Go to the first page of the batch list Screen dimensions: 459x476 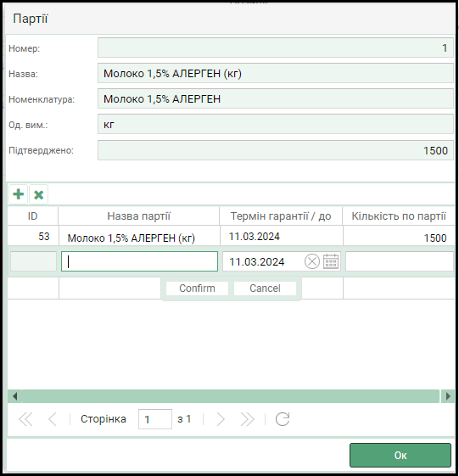pos(25,419)
